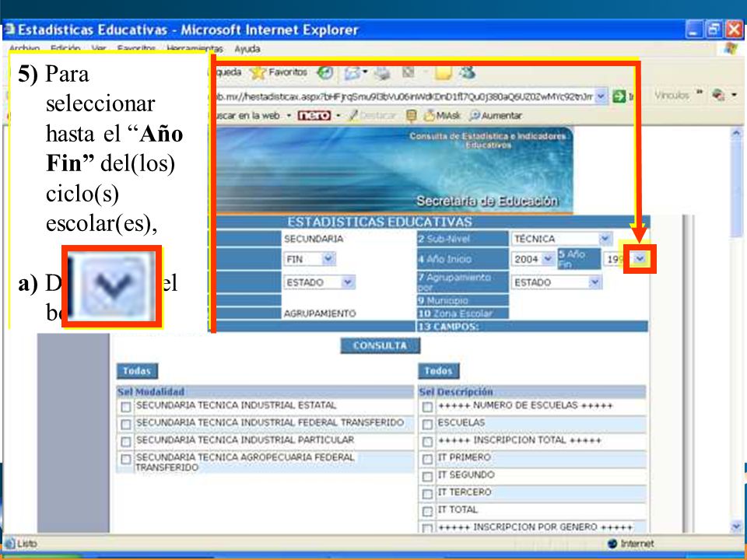This screenshot has height=560, width=747.
Task: Click the page scrollbar up arrow
Action: coord(735,134)
